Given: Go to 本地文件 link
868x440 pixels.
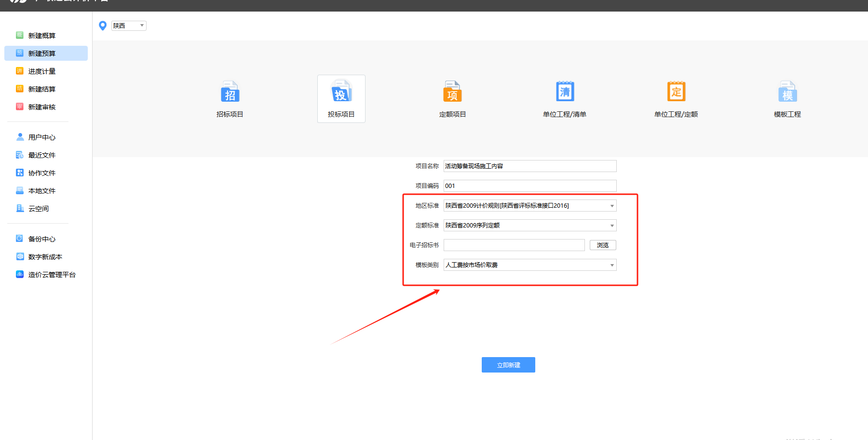Looking at the screenshot, I should click(x=42, y=191).
